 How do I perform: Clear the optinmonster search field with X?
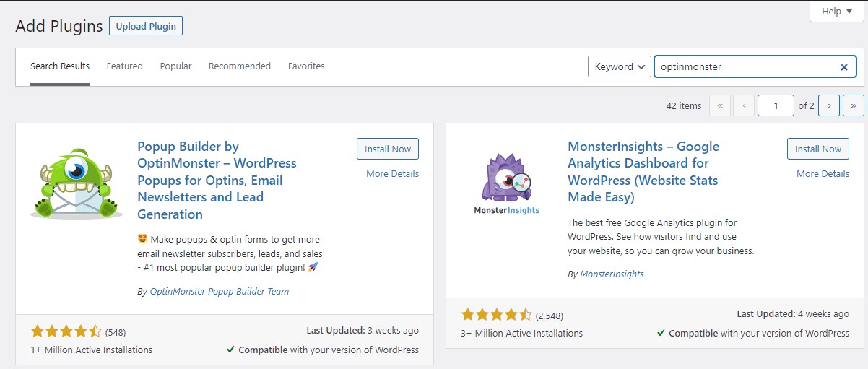coord(843,67)
